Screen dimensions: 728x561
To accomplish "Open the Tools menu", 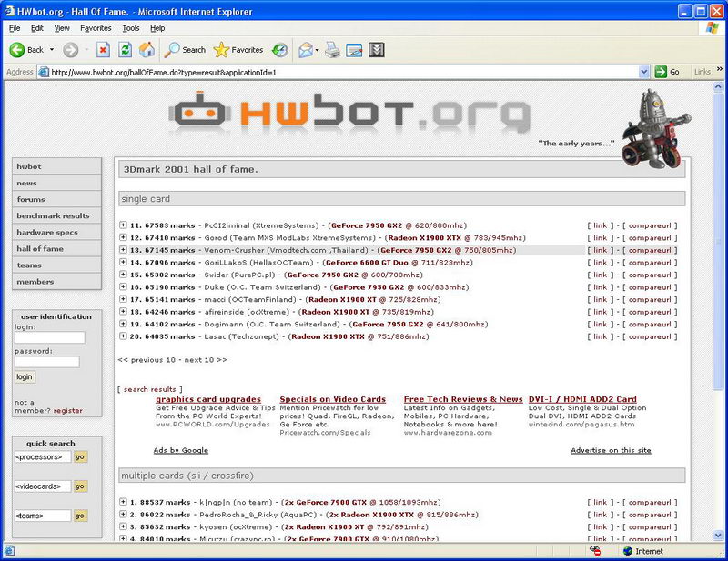I will [x=131, y=28].
